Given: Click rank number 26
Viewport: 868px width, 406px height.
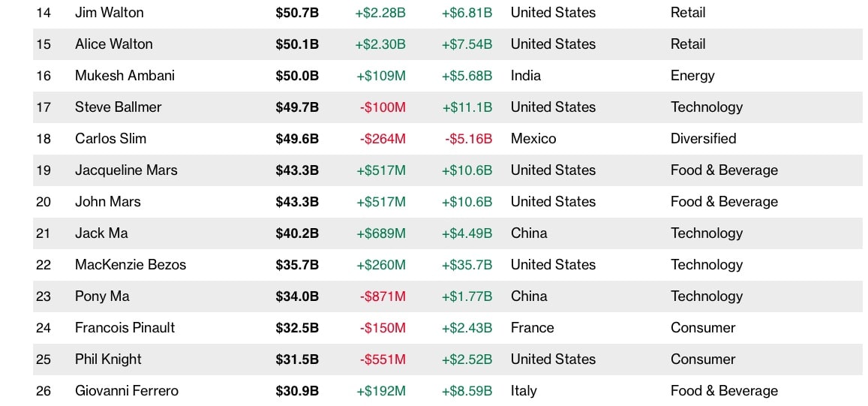Looking at the screenshot, I should point(44,391).
